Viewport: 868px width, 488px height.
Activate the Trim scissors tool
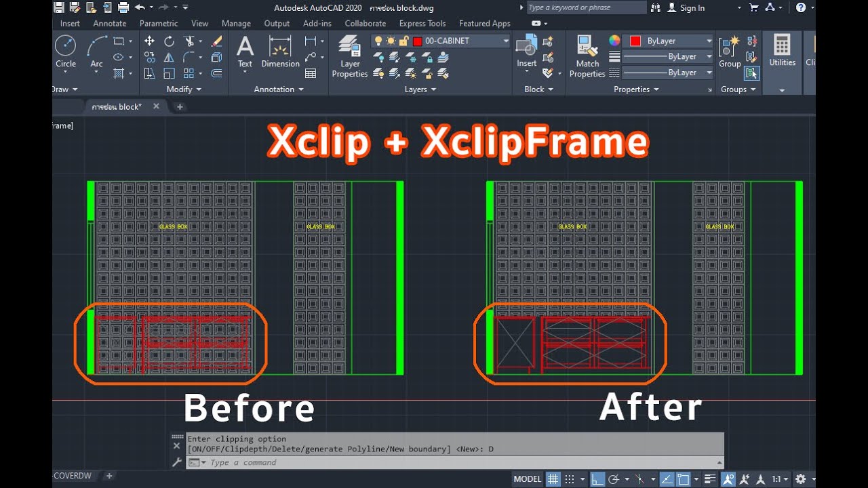click(189, 41)
